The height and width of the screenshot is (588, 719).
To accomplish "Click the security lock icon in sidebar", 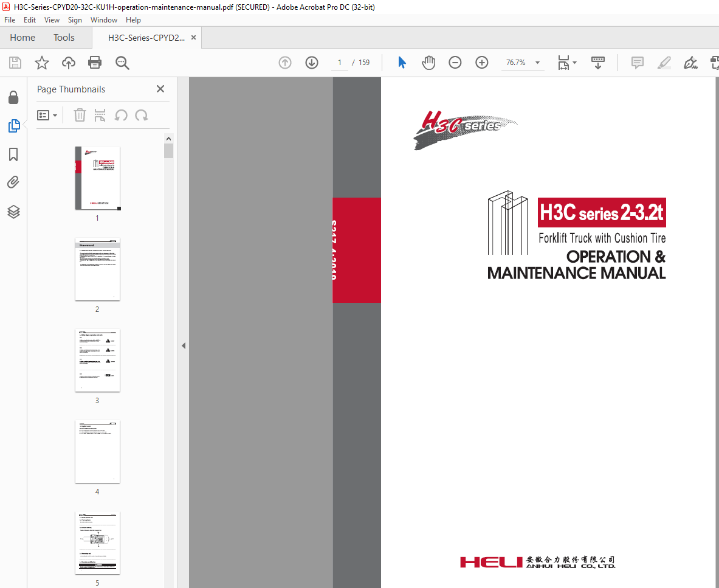I will 13,97.
